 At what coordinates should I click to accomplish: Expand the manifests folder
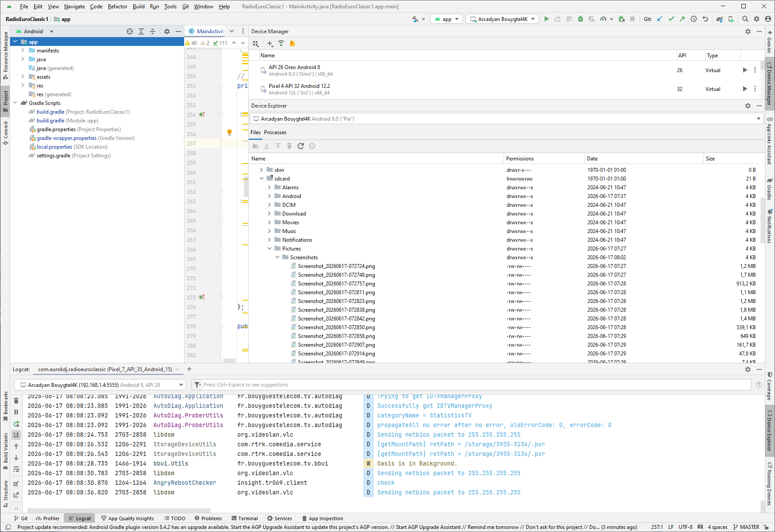point(23,51)
